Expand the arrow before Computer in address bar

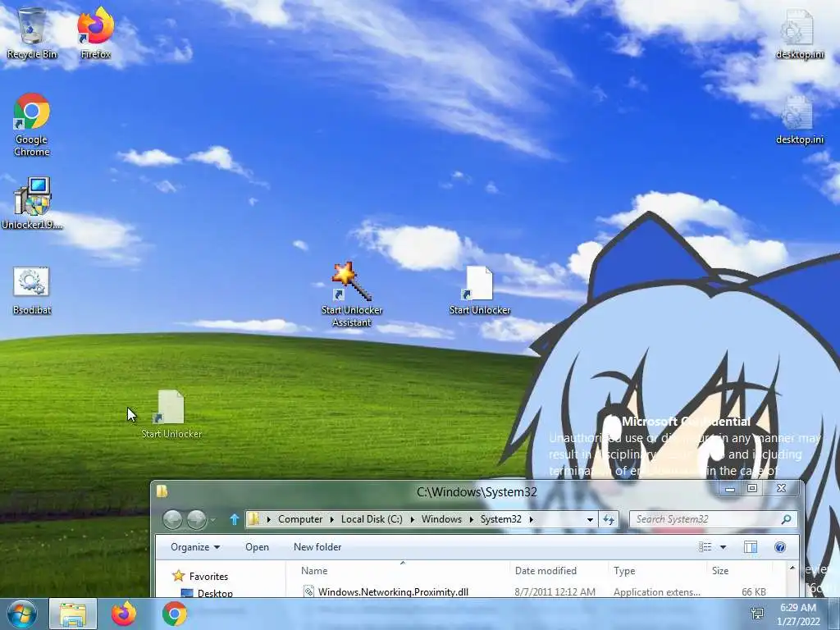pos(268,519)
